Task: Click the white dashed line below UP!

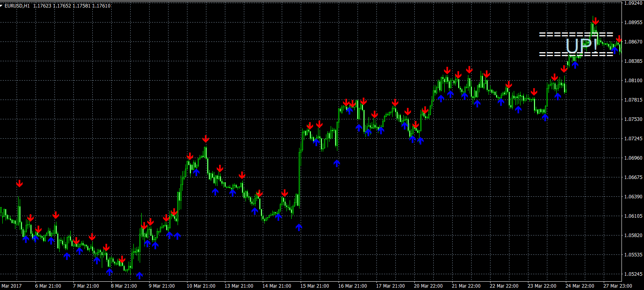Action: (x=576, y=54)
